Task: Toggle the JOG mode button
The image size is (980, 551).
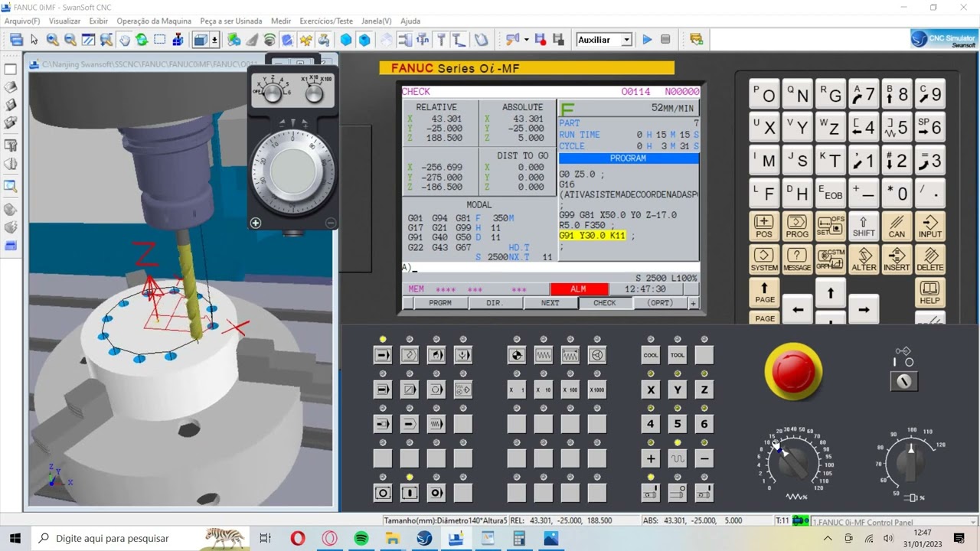Action: pyautogui.click(x=544, y=355)
